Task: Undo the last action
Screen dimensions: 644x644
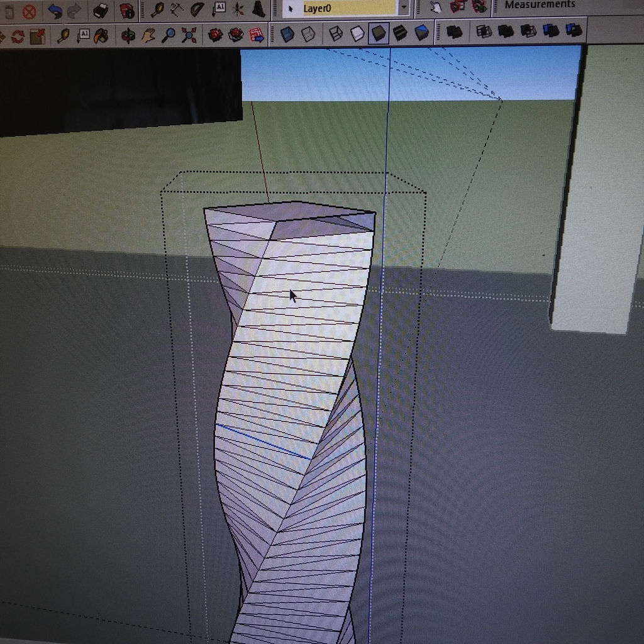Action: (x=57, y=9)
